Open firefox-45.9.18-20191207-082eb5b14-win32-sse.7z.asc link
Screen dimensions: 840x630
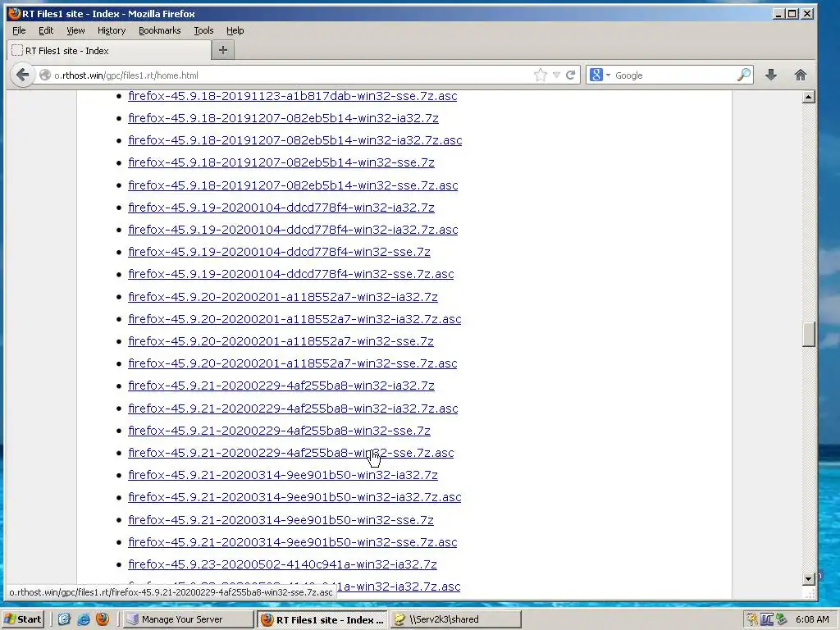293,185
